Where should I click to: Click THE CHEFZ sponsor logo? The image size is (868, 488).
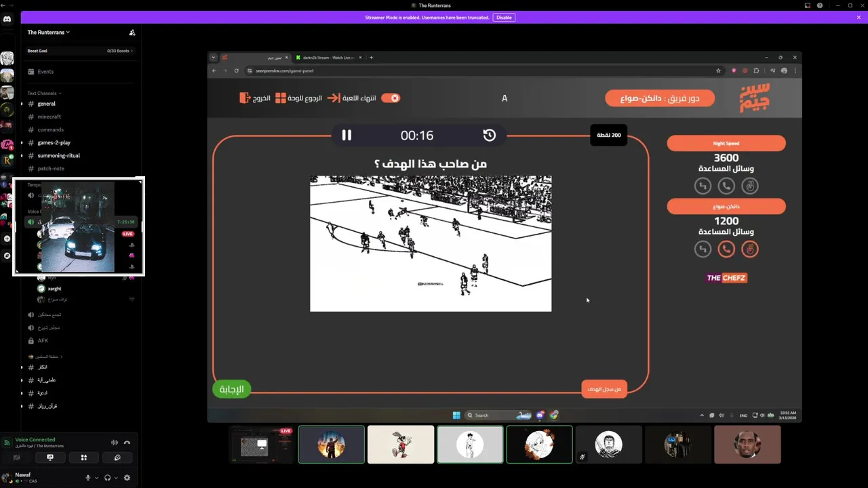point(726,278)
